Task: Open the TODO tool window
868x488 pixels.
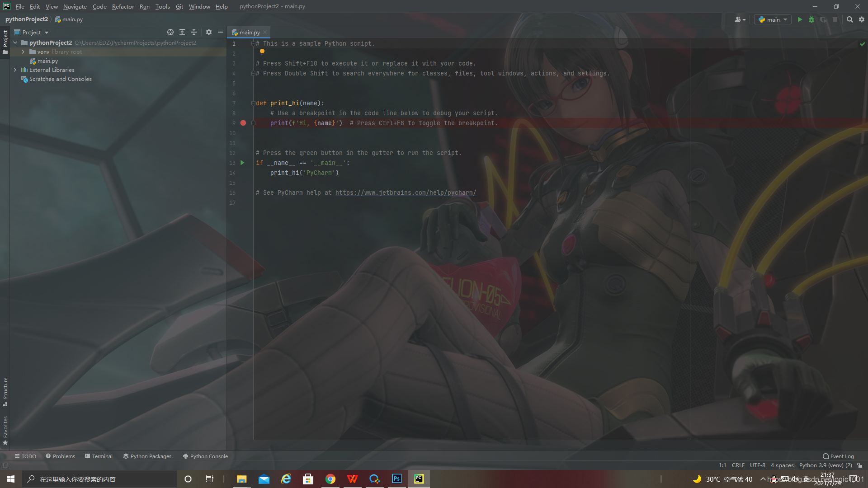Action: click(x=25, y=456)
